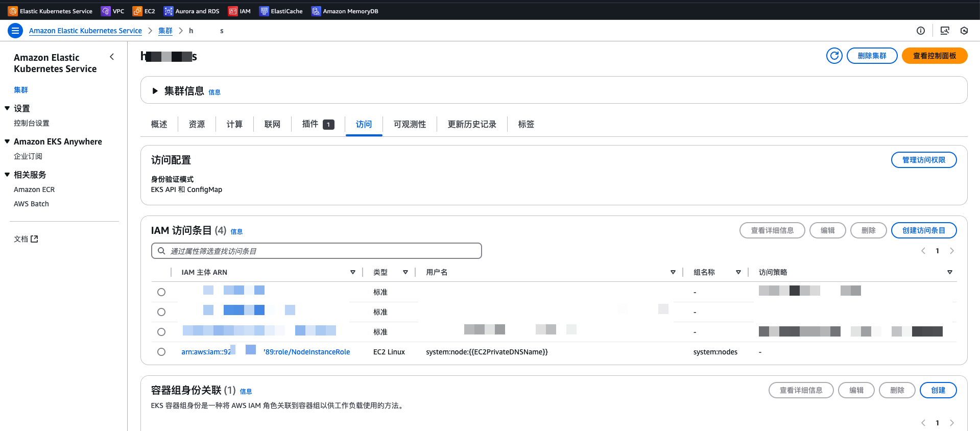Open the ElastiCache shortcut icon

coord(264,11)
